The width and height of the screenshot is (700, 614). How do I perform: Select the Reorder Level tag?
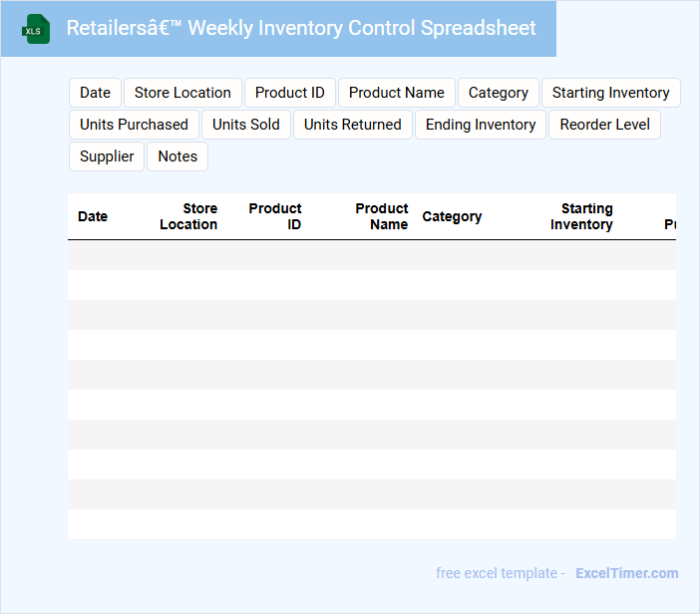(x=604, y=125)
